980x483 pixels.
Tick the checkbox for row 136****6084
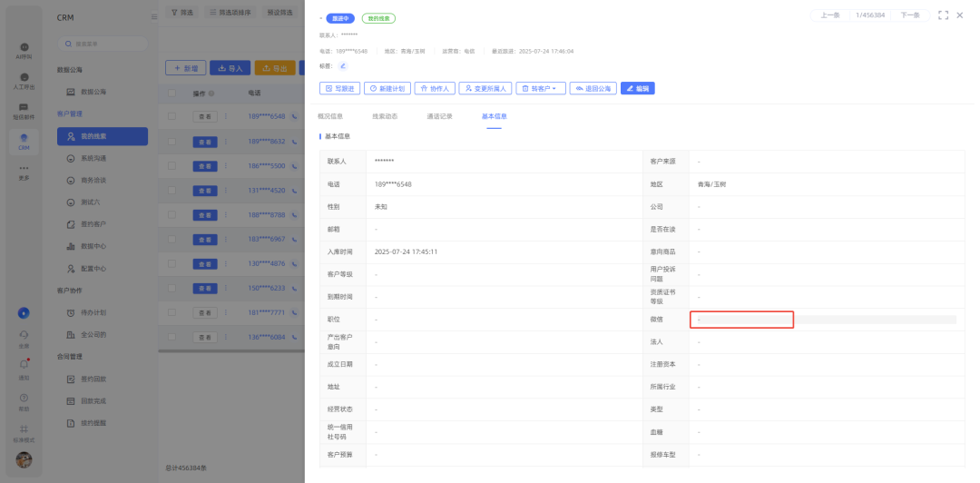[x=171, y=337]
